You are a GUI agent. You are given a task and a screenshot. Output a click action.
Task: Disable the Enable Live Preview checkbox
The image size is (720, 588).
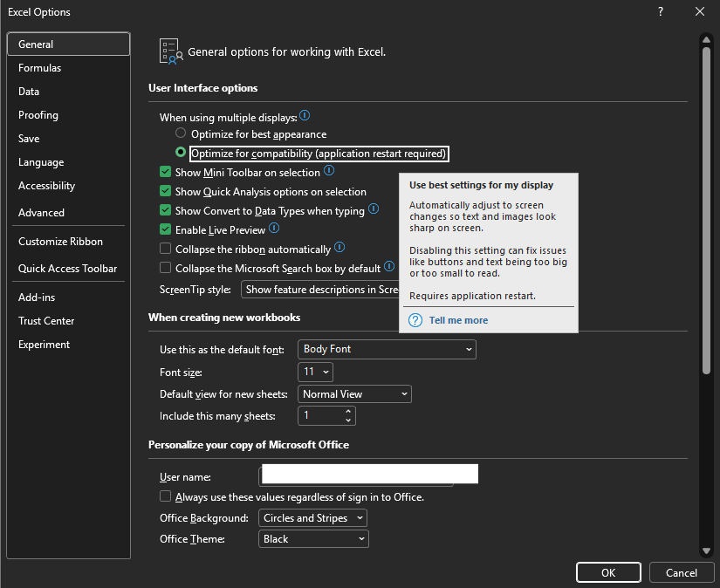[165, 229]
